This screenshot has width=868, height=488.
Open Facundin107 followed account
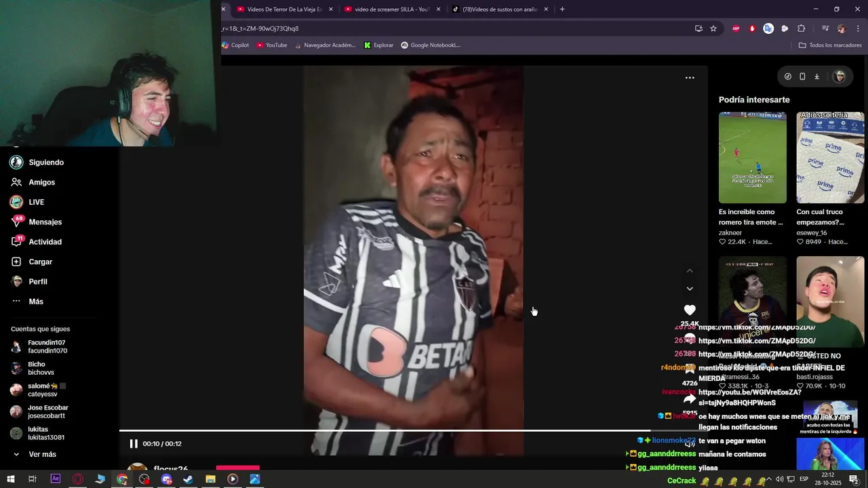coord(39,346)
